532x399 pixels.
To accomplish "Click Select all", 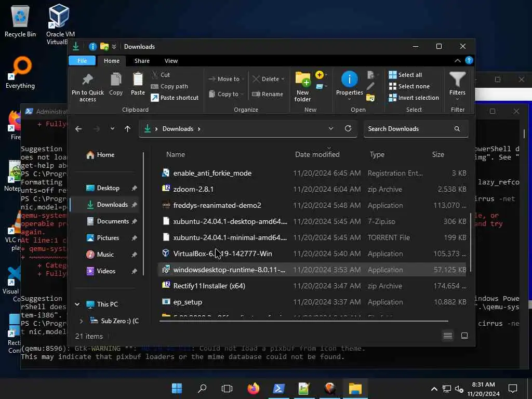I will coord(405,75).
